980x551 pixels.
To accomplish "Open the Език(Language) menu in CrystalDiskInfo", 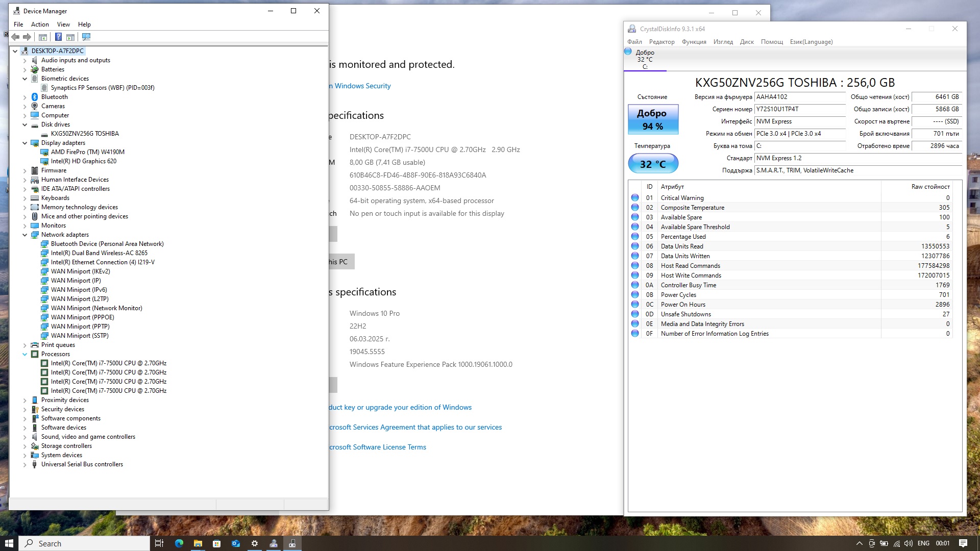I will click(811, 42).
